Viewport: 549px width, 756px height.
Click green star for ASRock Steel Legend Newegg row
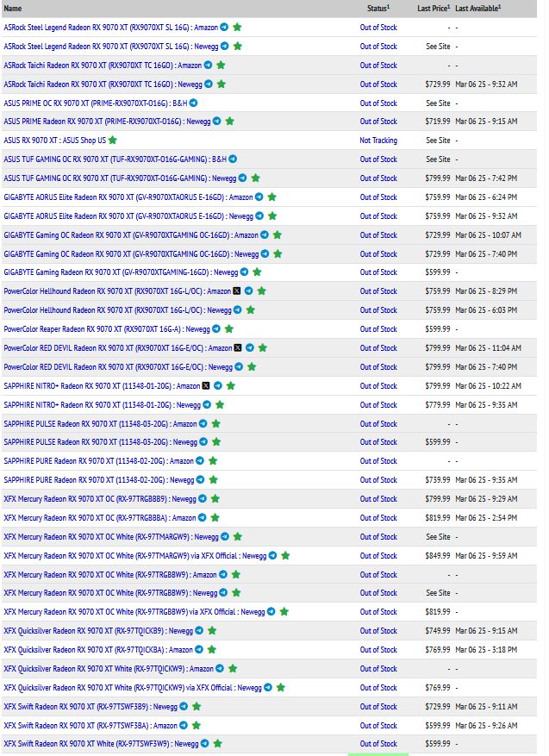238,47
